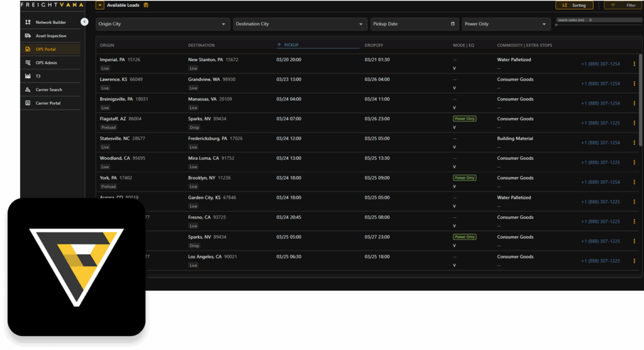Select the Manassas, VA destination cell
Viewport: 644px width, 350px height.
[x=210, y=99]
